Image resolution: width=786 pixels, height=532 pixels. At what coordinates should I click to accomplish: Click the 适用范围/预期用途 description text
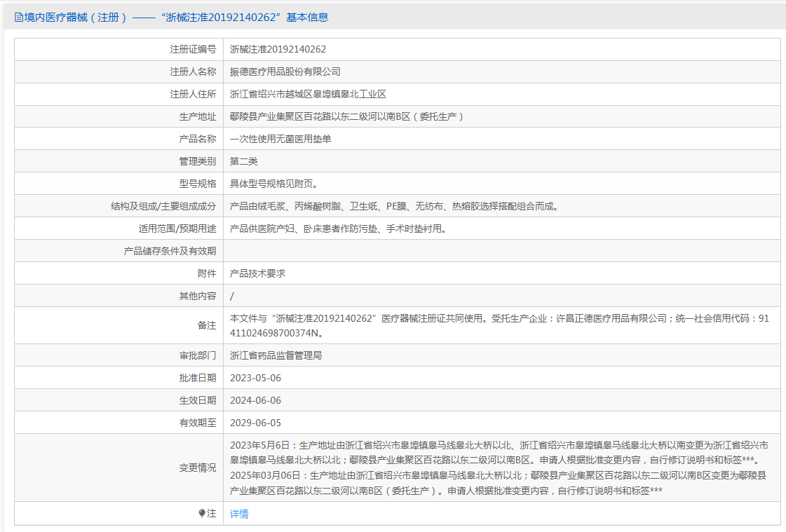tap(338, 229)
